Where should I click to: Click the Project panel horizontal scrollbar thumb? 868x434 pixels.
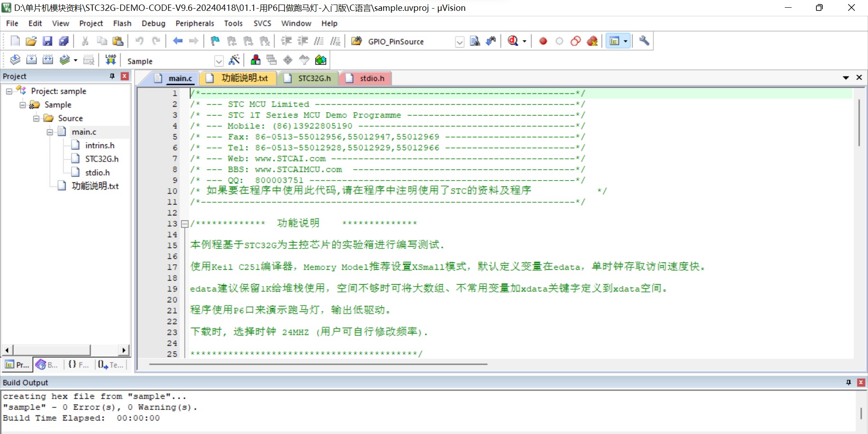52,350
